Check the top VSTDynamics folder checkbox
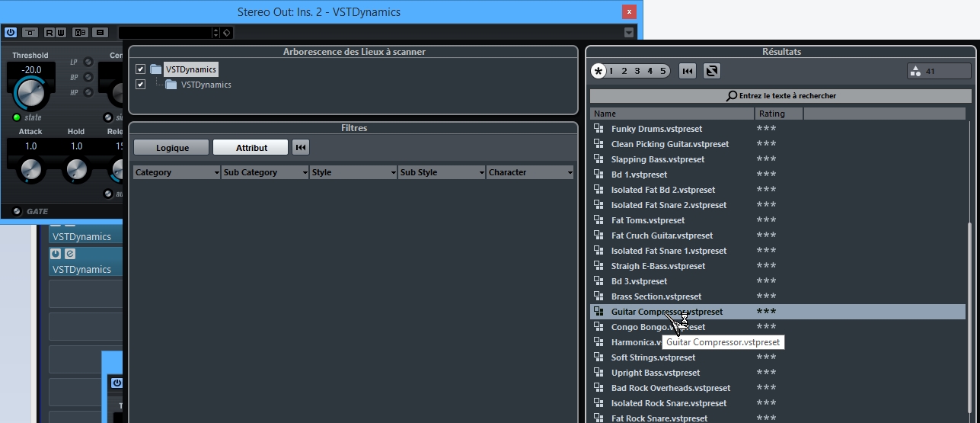The height and width of the screenshot is (423, 980). click(x=140, y=69)
